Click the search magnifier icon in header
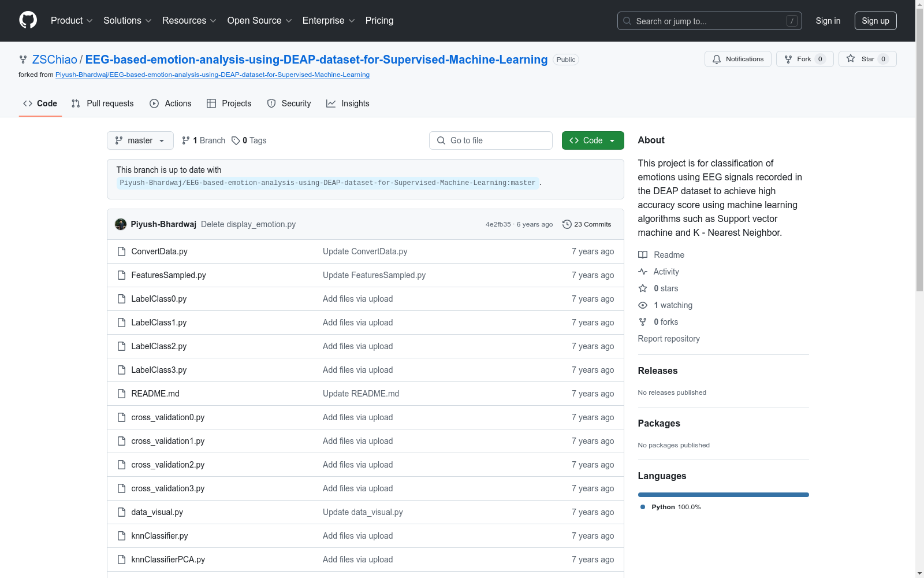924x578 pixels. [627, 21]
